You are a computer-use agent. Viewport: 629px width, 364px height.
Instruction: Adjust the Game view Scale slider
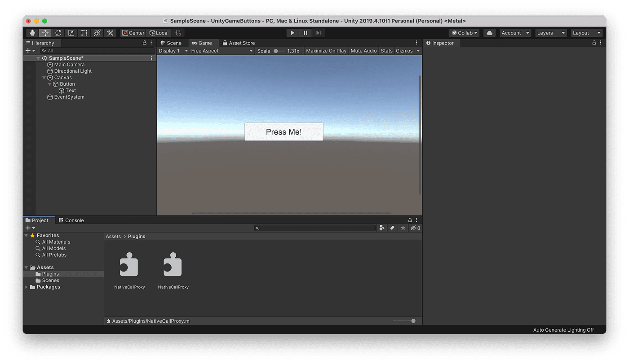coord(279,51)
